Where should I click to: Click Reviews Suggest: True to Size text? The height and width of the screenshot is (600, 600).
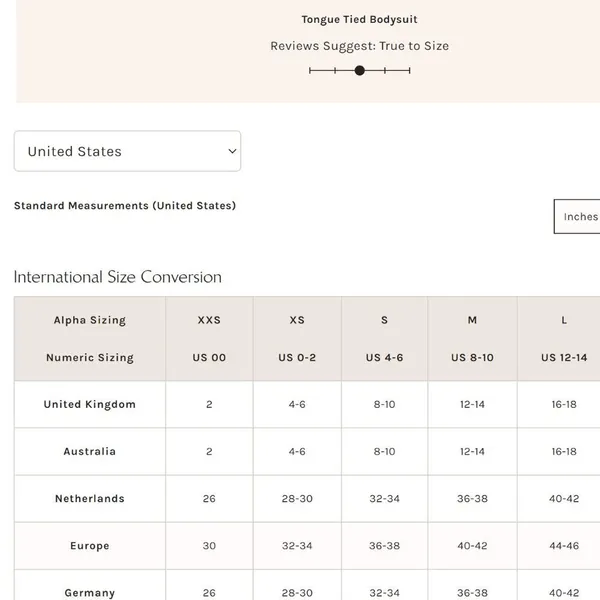tap(359, 46)
